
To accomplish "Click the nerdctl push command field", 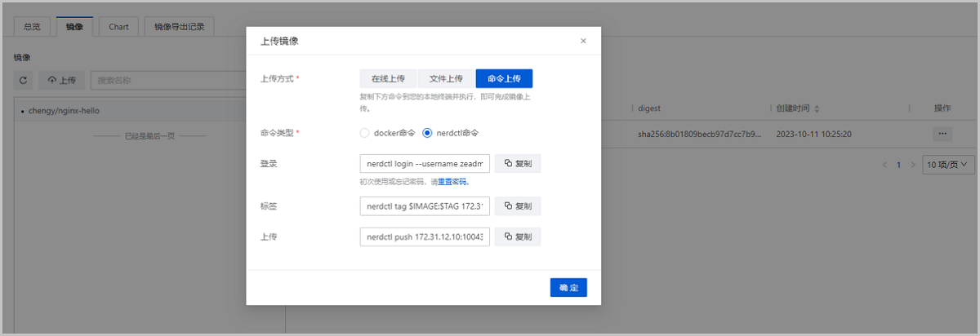I will (x=425, y=237).
